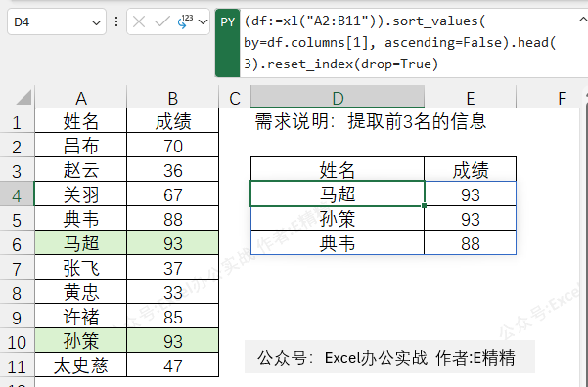Select green cell B10 with value 93
The width and height of the screenshot is (588, 387).
pos(173,340)
